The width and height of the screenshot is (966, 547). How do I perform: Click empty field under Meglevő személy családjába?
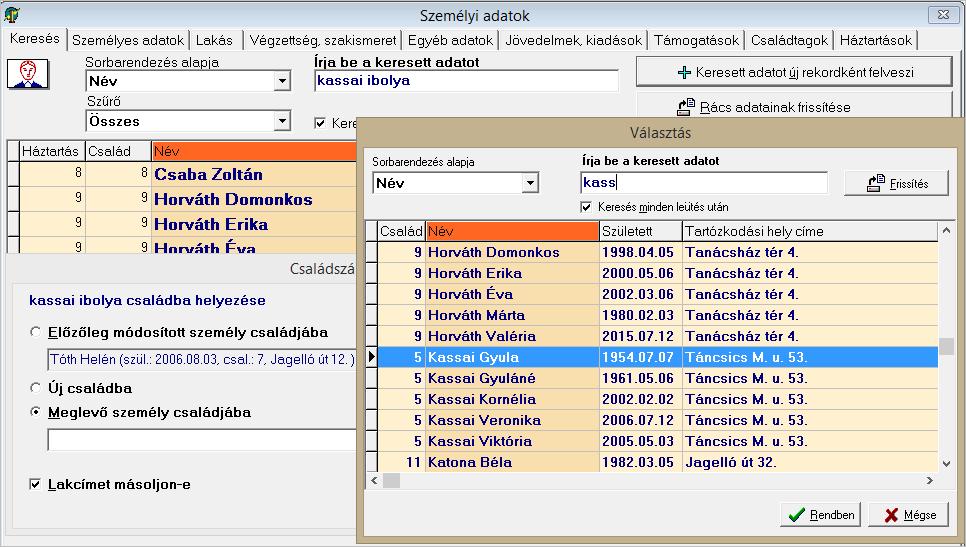coord(202,440)
